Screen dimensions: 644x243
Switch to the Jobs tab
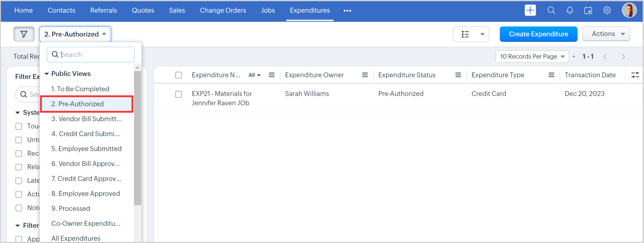pos(268,10)
